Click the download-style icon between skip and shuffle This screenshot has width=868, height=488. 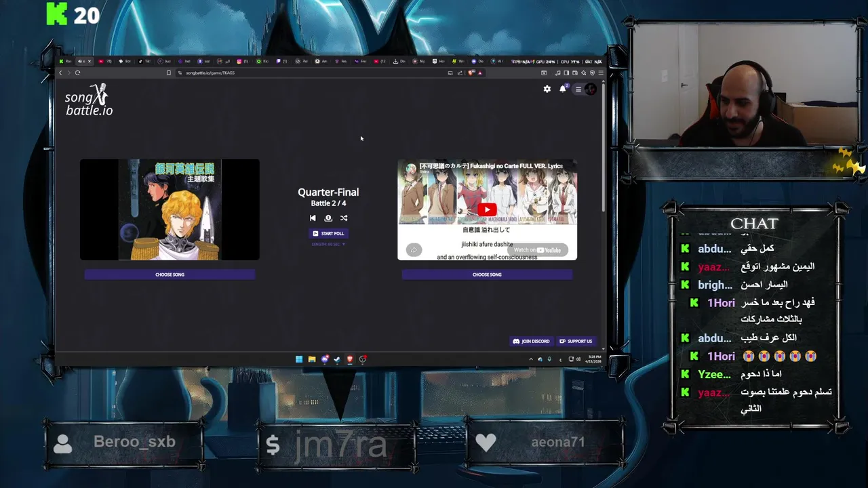pyautogui.click(x=328, y=218)
